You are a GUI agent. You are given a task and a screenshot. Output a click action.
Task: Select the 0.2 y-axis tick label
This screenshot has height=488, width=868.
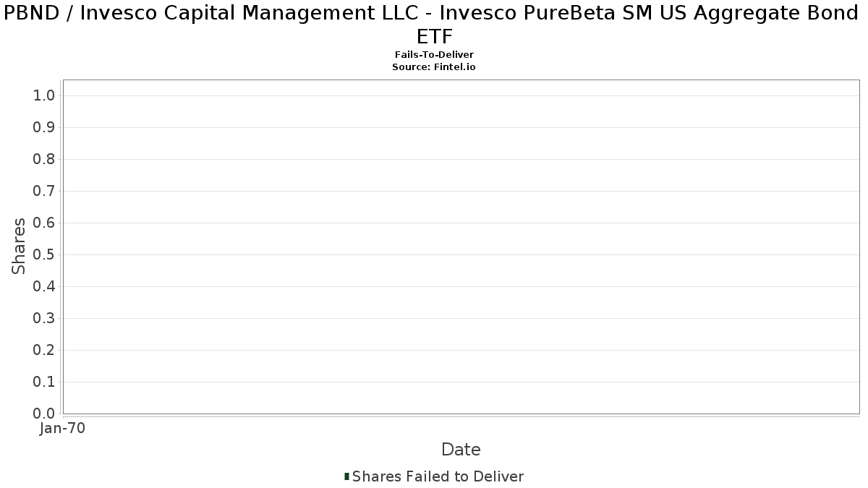pos(44,351)
